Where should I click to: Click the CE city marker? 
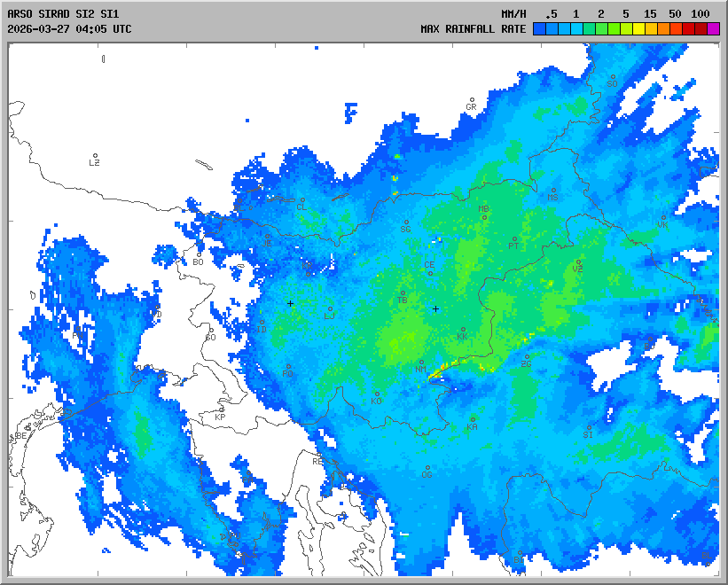coord(430,272)
